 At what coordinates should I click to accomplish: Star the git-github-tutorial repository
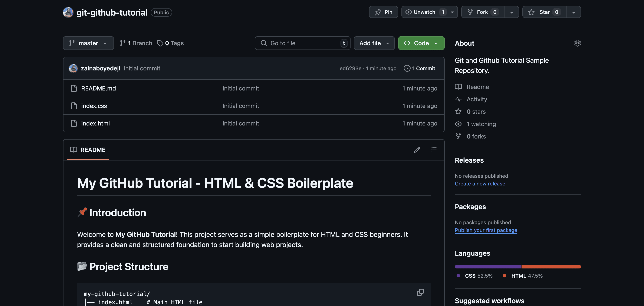tap(544, 12)
